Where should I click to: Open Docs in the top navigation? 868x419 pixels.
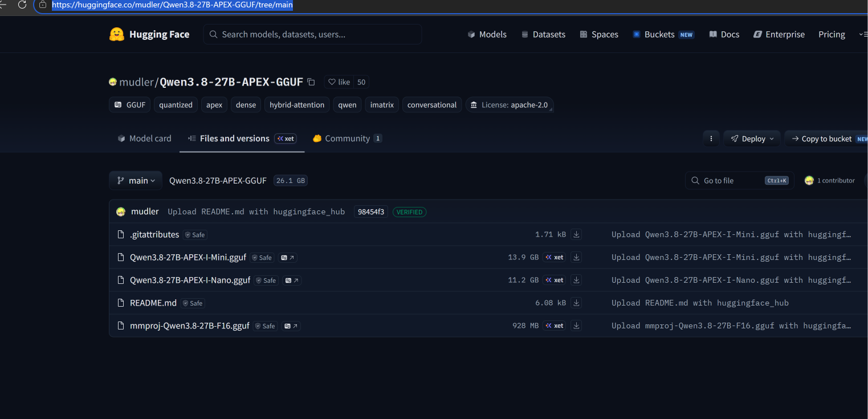pos(724,34)
